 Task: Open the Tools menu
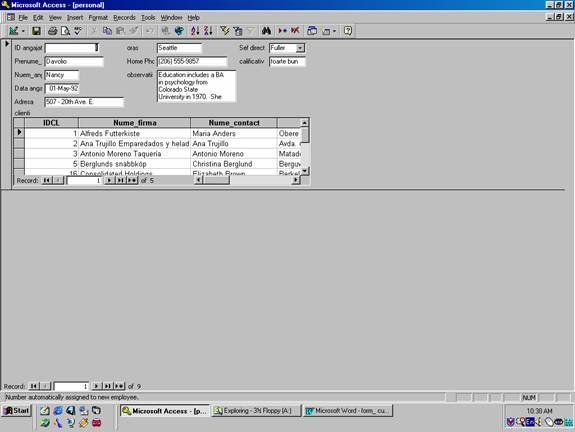(x=148, y=17)
